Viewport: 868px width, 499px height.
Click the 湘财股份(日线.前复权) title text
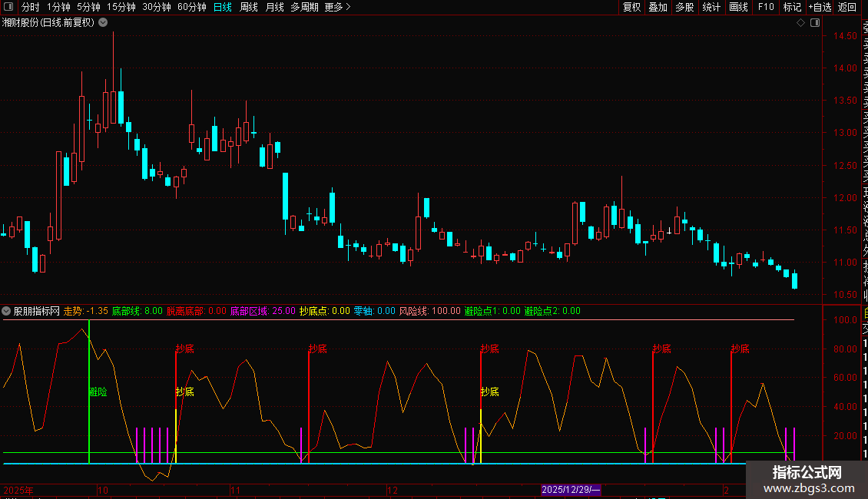coord(48,23)
